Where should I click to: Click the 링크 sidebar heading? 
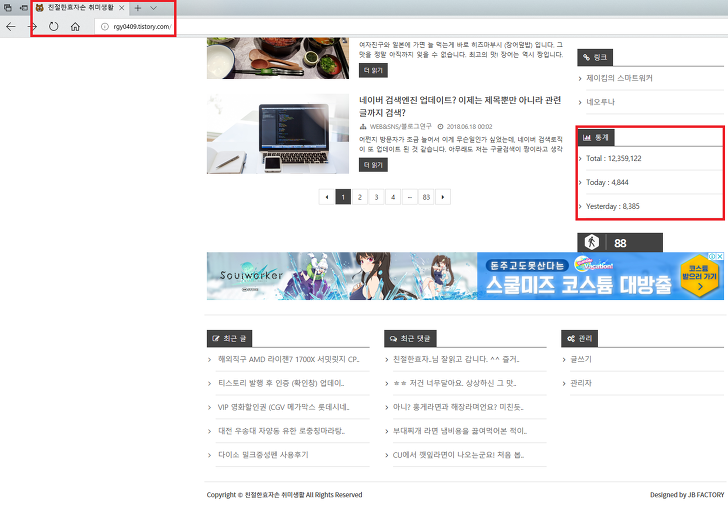coord(595,58)
